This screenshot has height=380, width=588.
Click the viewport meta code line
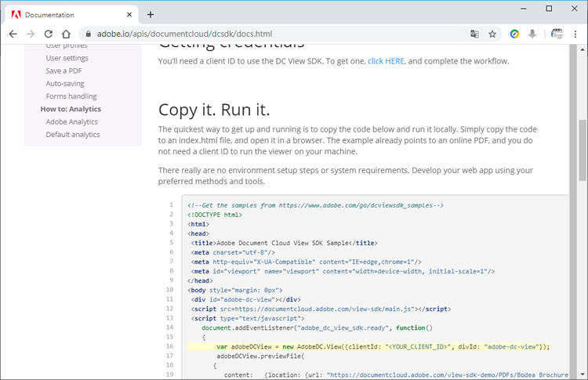pyautogui.click(x=343, y=271)
